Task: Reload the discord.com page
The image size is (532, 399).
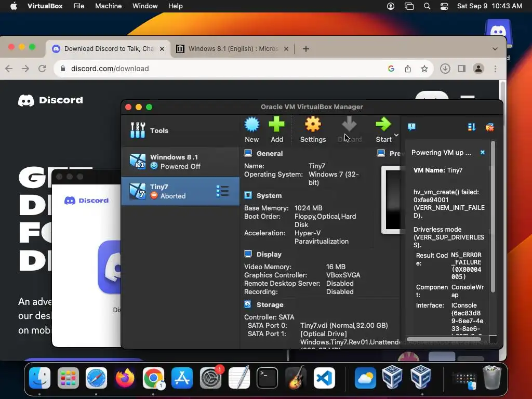Action: click(42, 69)
